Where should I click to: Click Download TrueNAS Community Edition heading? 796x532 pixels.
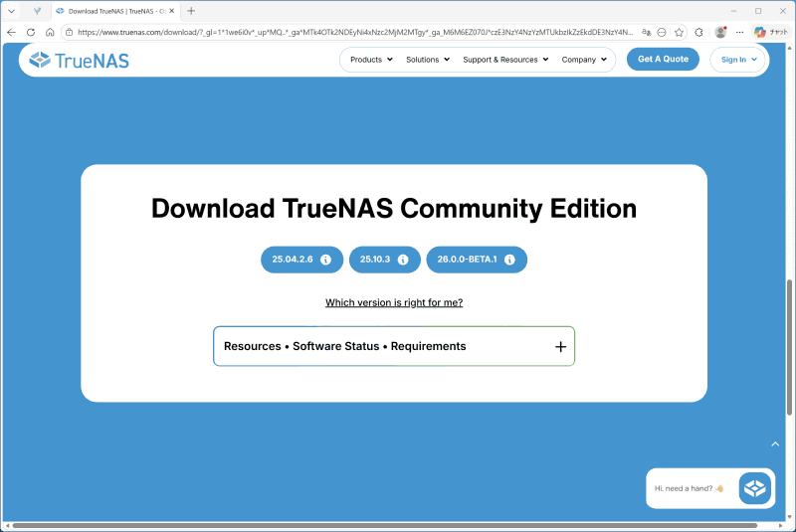pyautogui.click(x=394, y=209)
